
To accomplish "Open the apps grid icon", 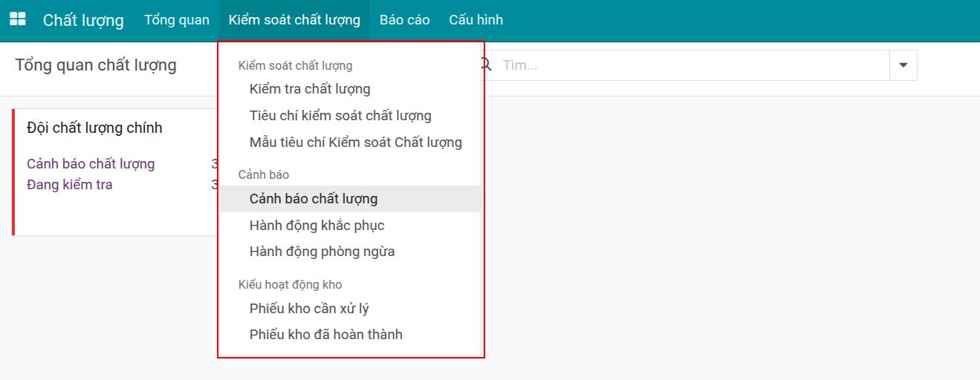I will [17, 19].
